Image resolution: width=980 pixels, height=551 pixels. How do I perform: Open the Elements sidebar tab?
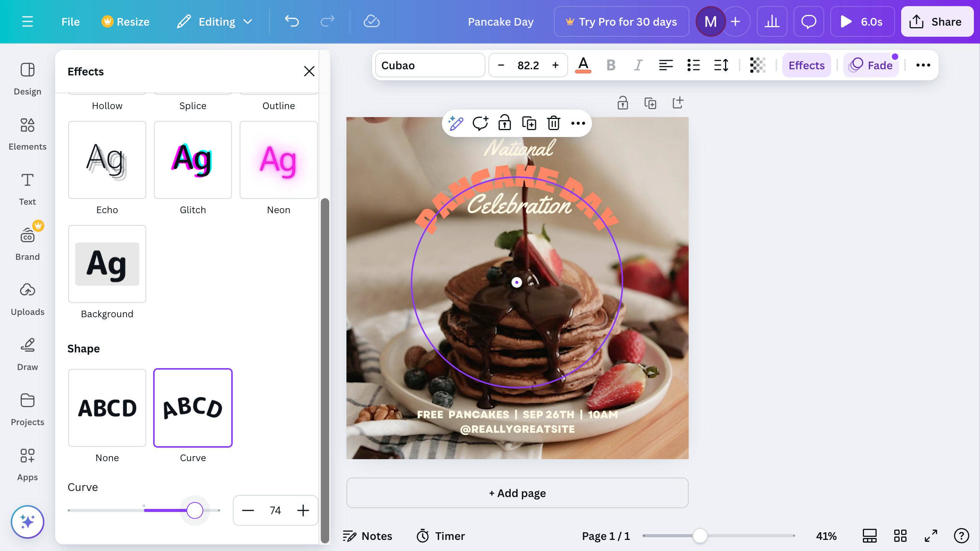tap(28, 134)
